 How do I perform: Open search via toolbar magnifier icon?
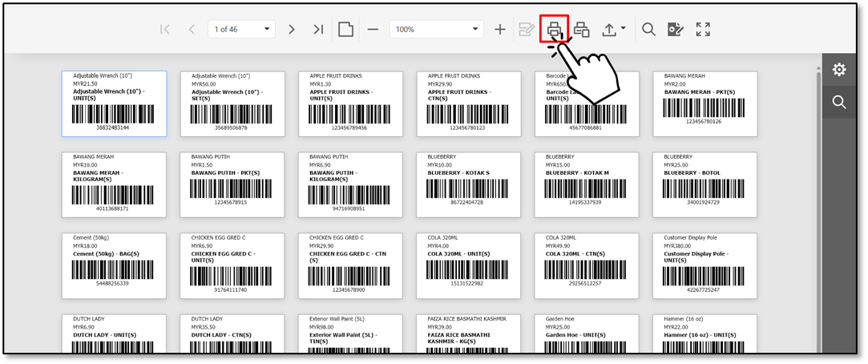pos(648,30)
